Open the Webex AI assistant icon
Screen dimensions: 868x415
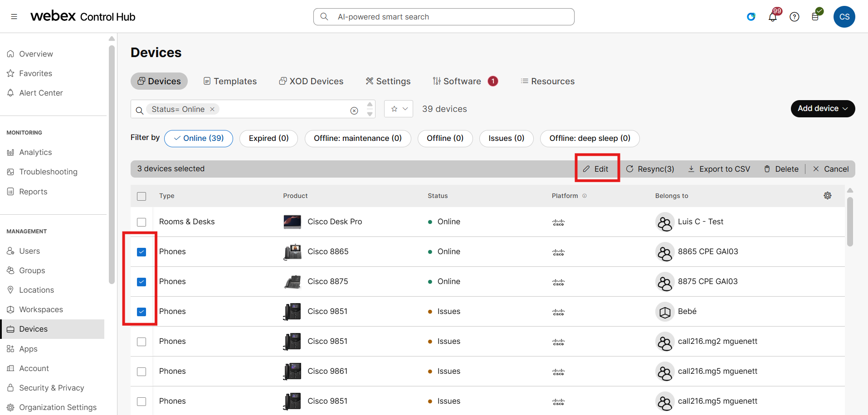751,17
